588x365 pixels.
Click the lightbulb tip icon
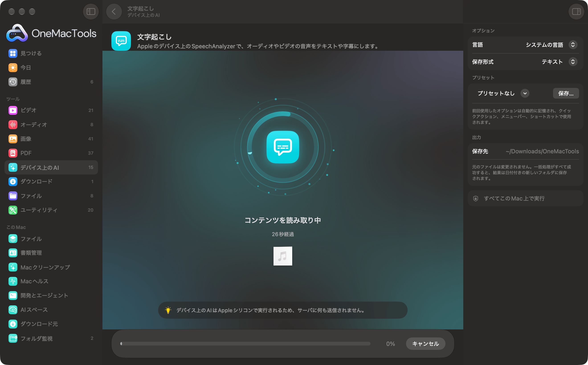[x=168, y=310]
